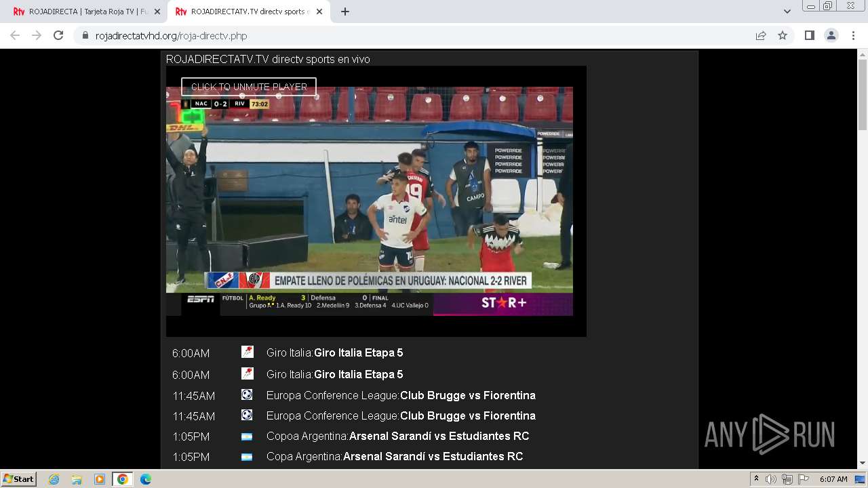Reload the current page

click(x=58, y=35)
